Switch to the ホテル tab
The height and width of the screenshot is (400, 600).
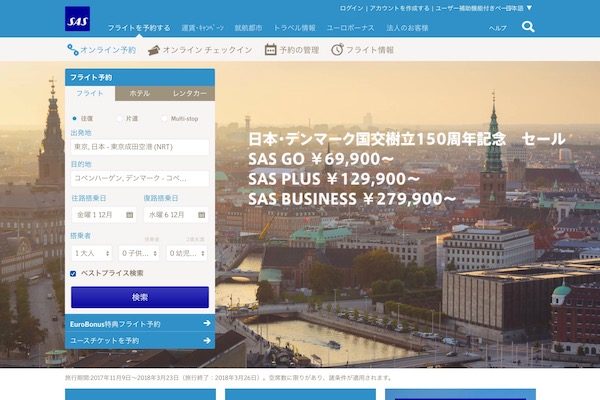coord(139,93)
